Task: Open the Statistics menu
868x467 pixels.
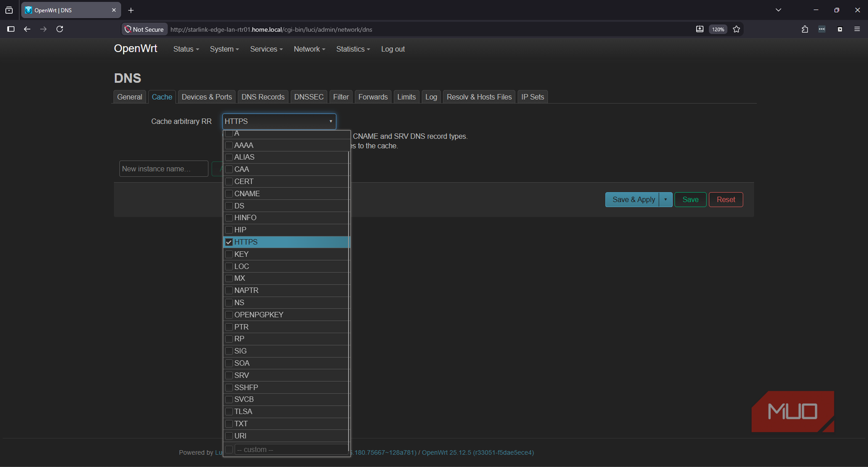Action: 353,49
